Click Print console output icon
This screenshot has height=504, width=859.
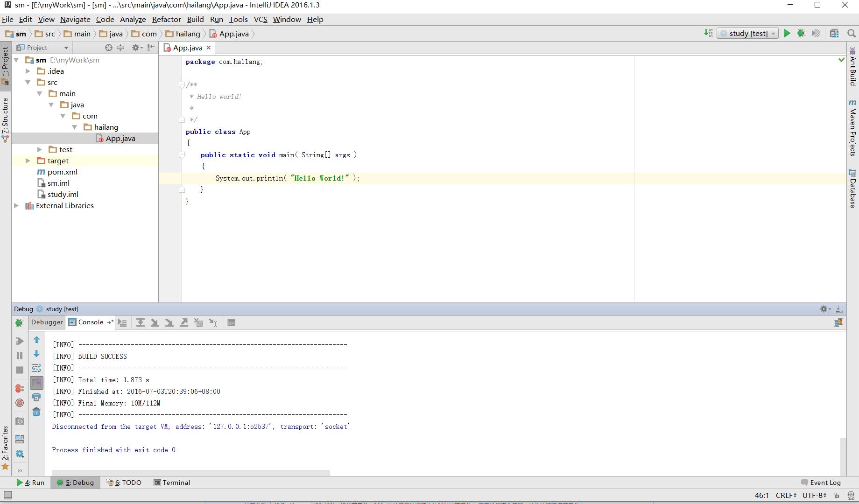click(36, 397)
